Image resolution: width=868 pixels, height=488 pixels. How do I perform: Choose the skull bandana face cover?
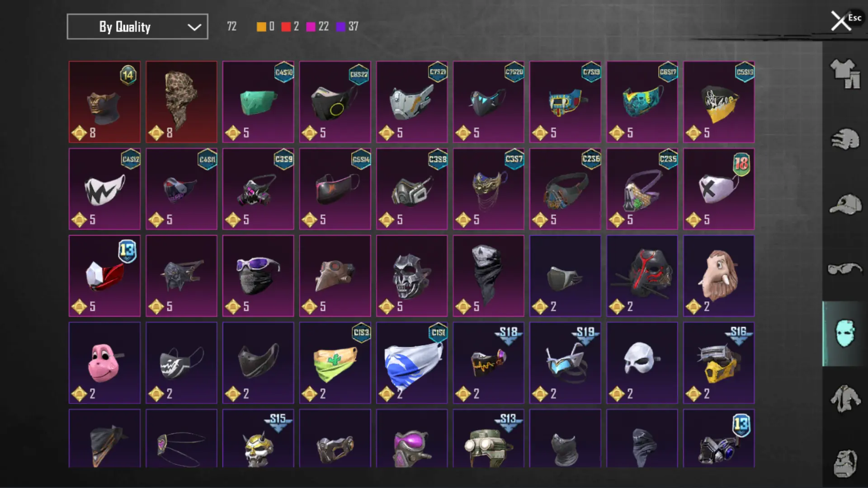489,276
